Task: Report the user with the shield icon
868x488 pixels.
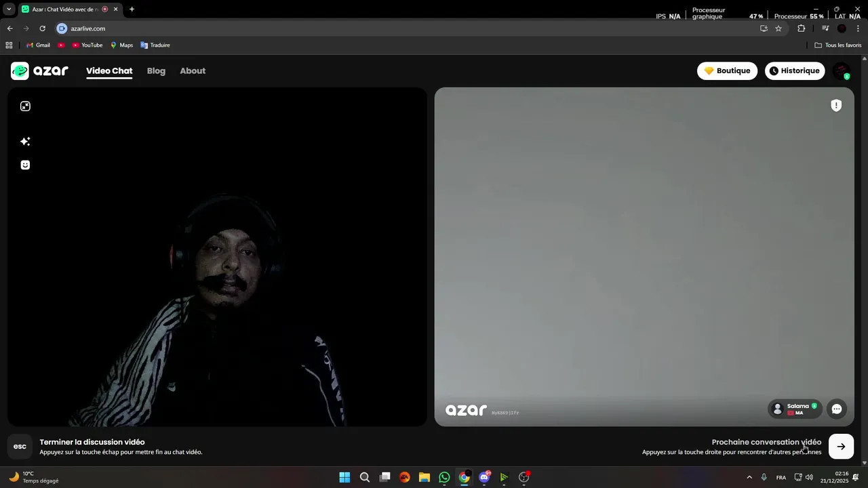Action: click(836, 105)
